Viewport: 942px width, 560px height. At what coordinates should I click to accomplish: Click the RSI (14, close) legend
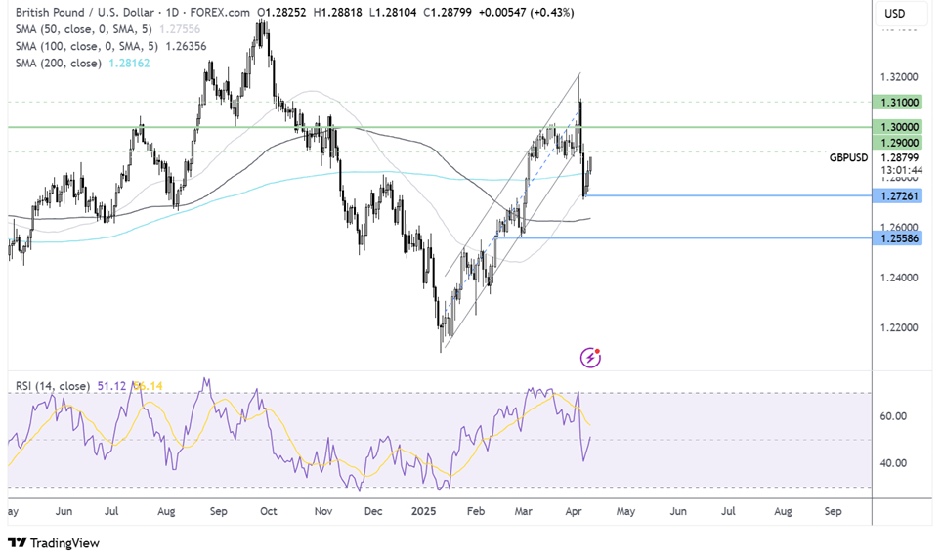52,386
